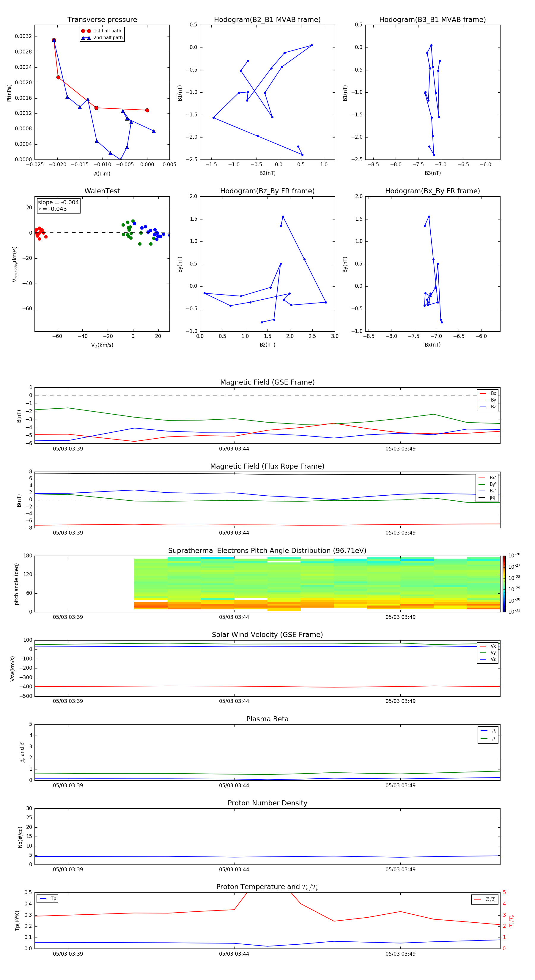Click the '10^-31' colorbar label
This screenshot has width=535, height=980.
coord(514,611)
